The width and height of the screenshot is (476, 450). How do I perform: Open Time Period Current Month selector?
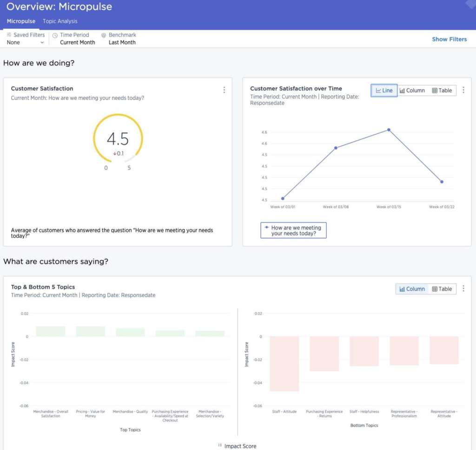tap(77, 42)
